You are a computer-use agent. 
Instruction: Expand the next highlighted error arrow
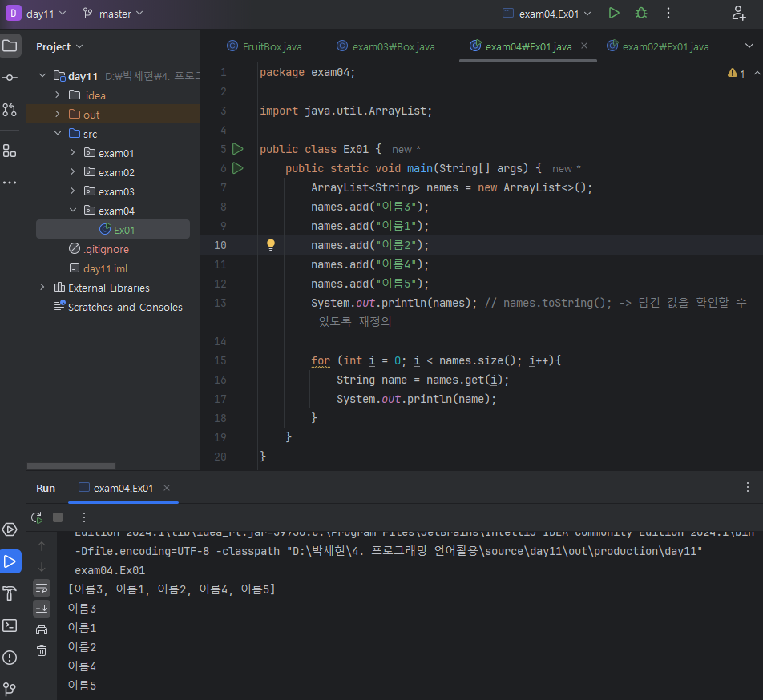[757, 74]
